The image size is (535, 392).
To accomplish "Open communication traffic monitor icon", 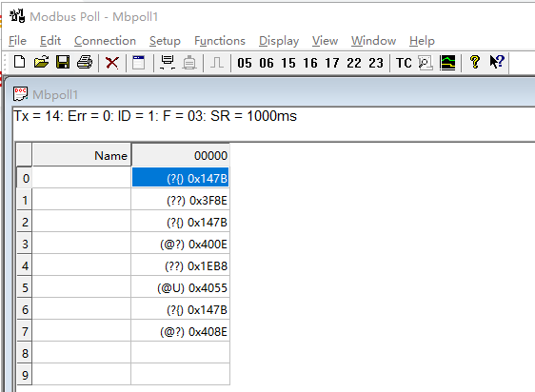I will [426, 63].
